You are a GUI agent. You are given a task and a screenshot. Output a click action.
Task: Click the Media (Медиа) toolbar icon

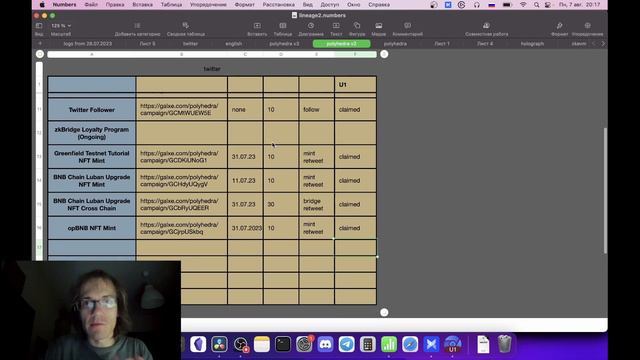click(x=378, y=26)
